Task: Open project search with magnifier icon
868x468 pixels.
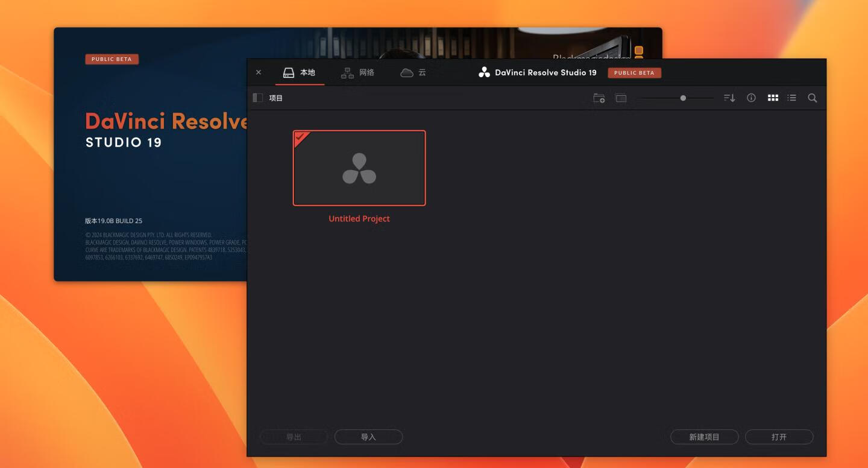Action: 813,98
